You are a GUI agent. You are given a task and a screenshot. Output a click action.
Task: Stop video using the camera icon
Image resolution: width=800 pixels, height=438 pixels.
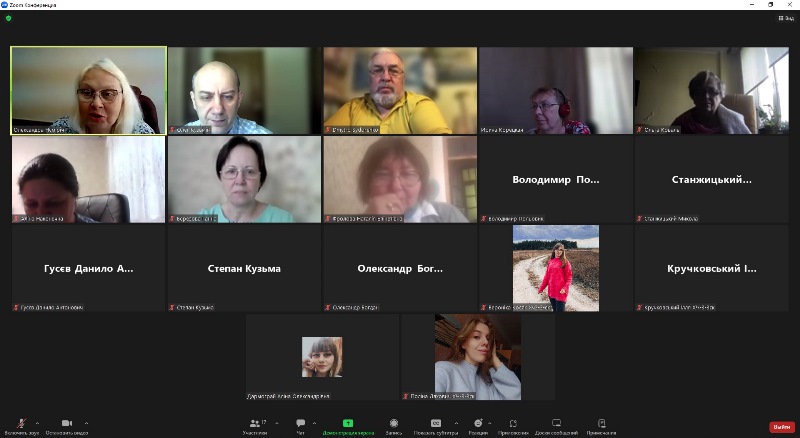point(66,423)
